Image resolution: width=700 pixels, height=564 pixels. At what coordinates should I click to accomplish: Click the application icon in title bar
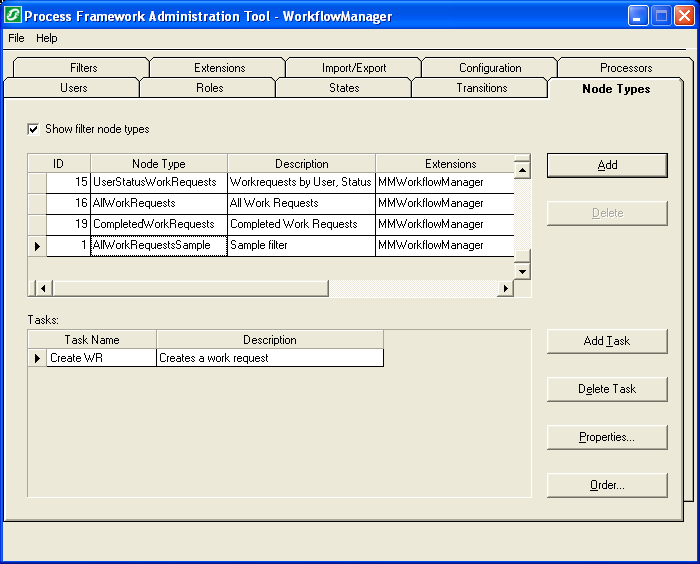coord(13,16)
